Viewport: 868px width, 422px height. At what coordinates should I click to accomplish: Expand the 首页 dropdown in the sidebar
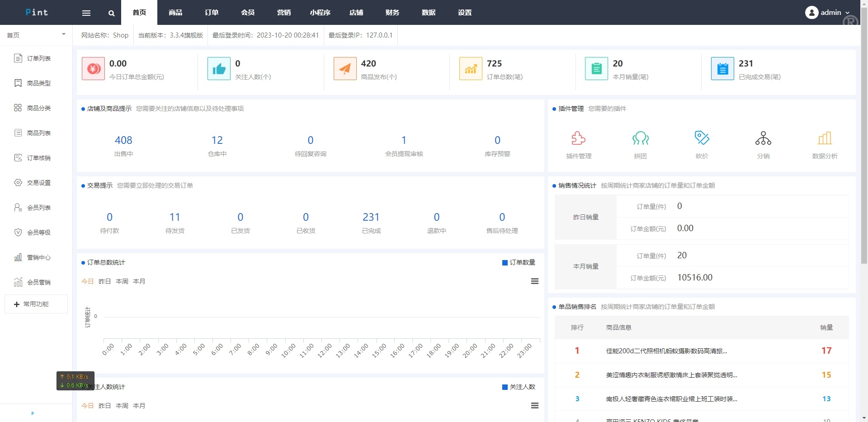(63, 34)
